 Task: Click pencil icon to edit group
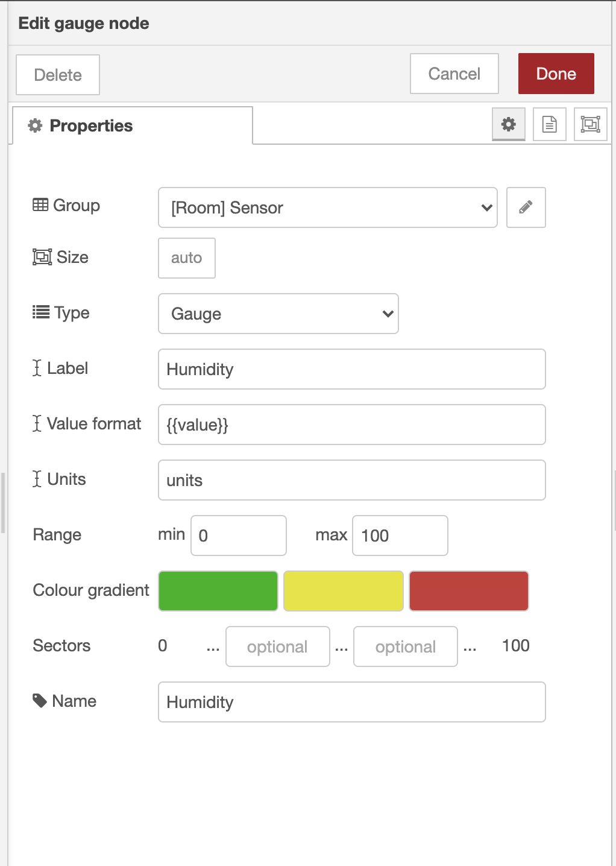click(x=526, y=207)
